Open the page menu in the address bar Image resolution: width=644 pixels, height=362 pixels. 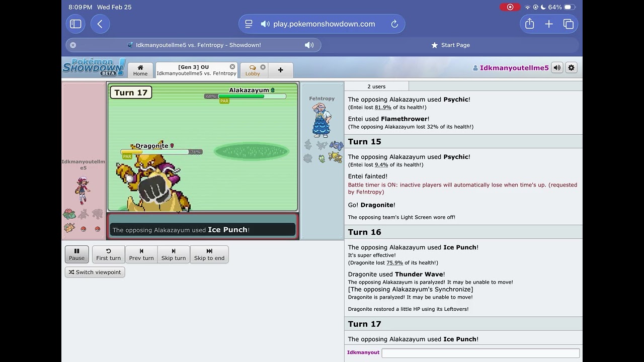(249, 24)
